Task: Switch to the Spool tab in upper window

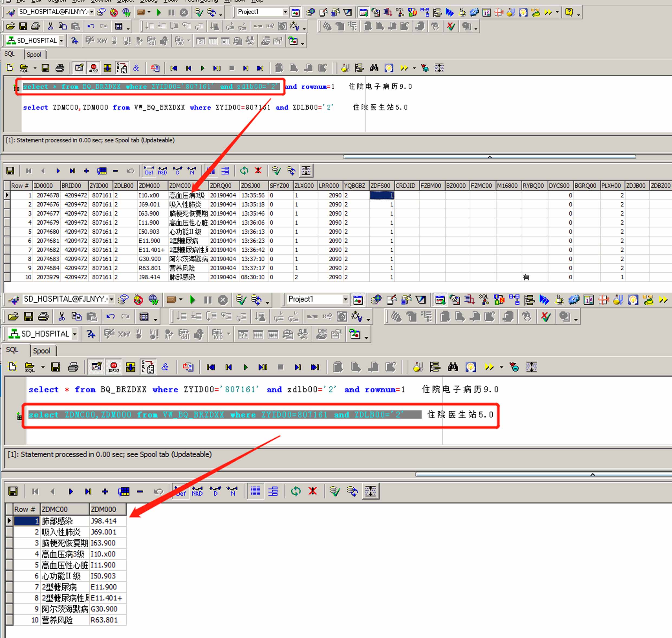Action: pos(34,54)
